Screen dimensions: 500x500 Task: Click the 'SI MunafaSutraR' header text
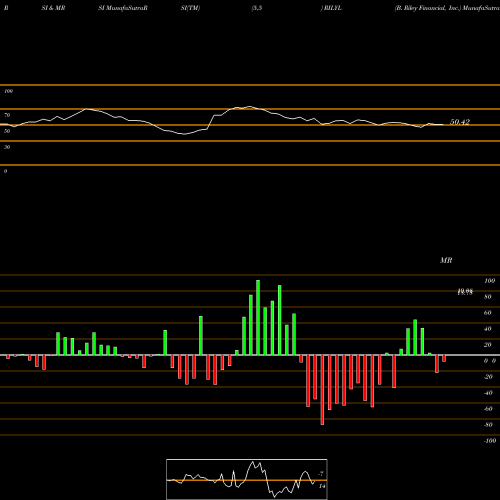(123, 8)
